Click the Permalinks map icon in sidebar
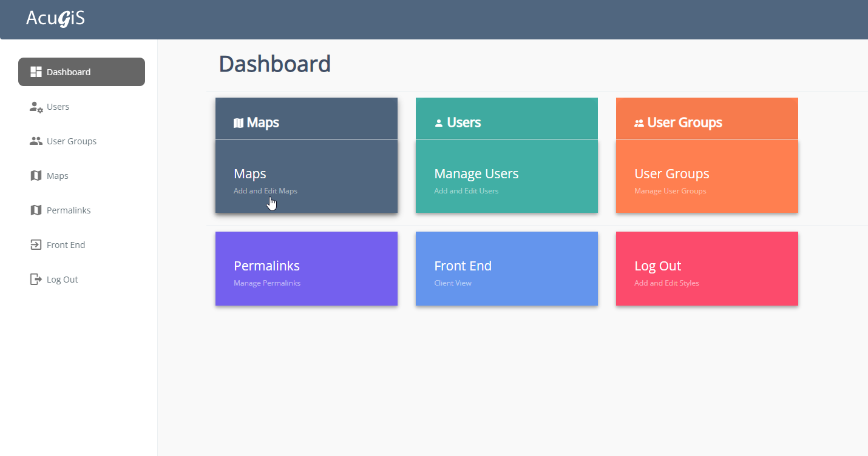The image size is (868, 456). (36, 210)
